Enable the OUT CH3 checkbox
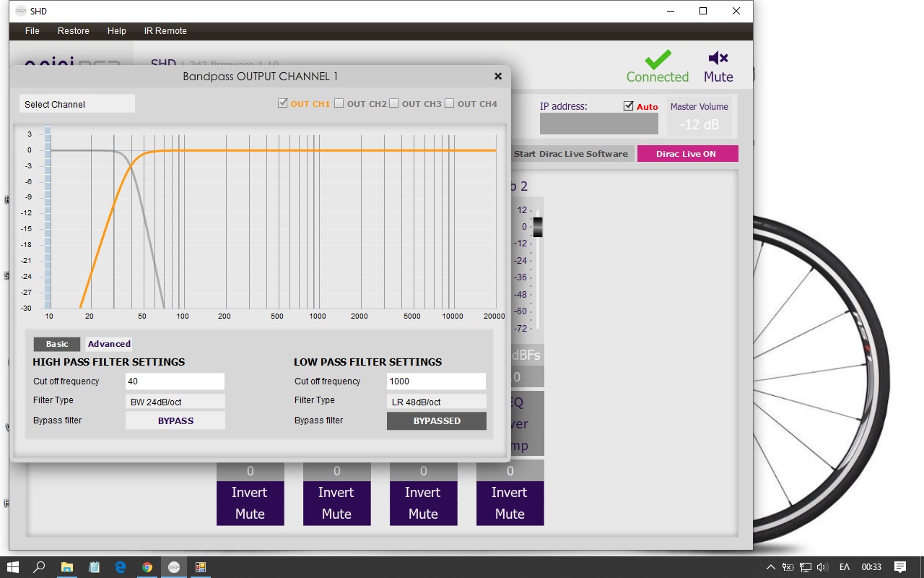Image resolution: width=924 pixels, height=578 pixels. click(x=394, y=103)
